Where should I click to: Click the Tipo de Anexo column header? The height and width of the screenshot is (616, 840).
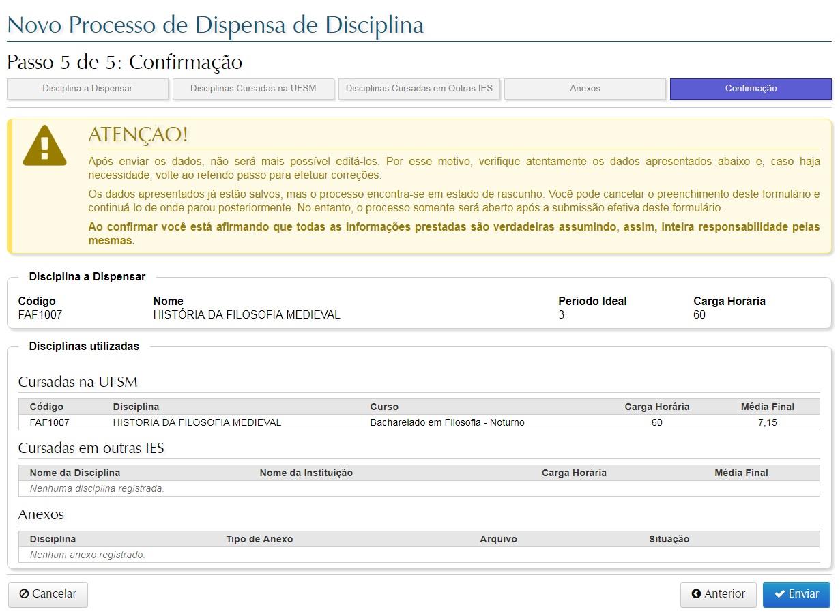[259, 539]
